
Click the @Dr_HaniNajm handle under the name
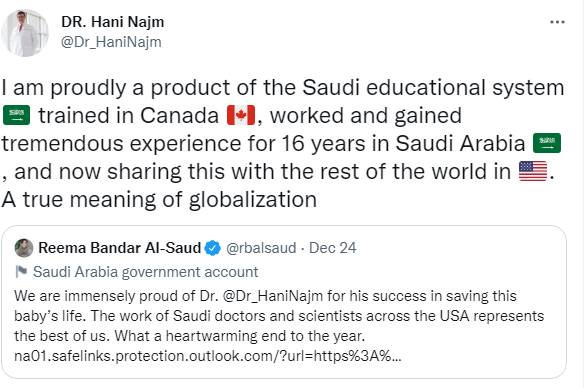111,42
